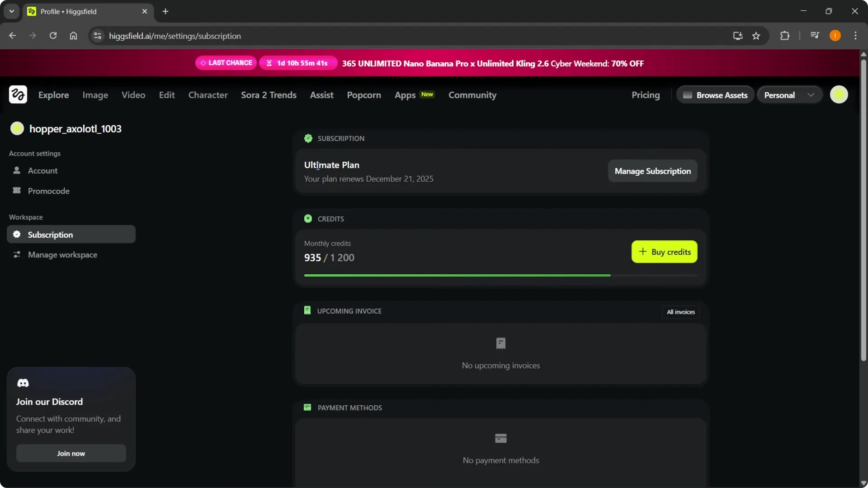Open your profile avatar in top right
This screenshot has height=488, width=868.
(x=840, y=94)
